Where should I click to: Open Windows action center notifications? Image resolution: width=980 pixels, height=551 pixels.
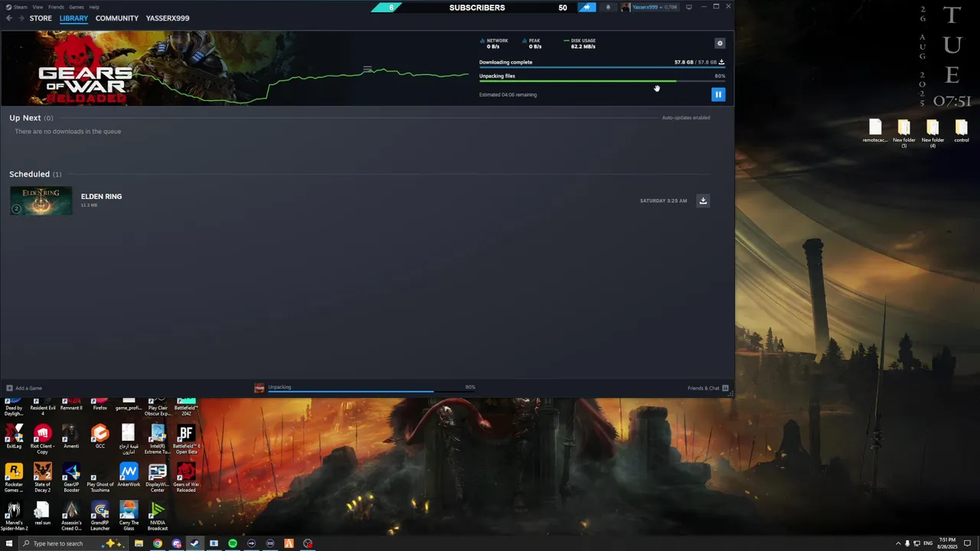[968, 543]
